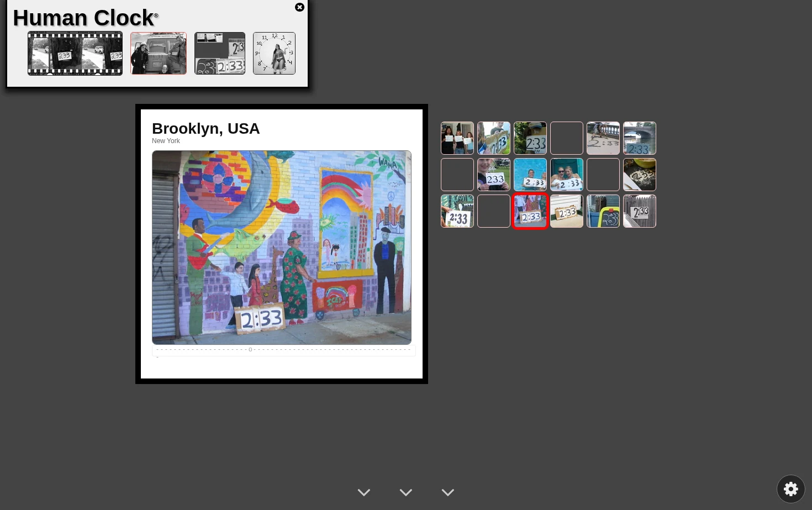Click the slider marker below the photo
The image size is (812, 510).
point(250,350)
